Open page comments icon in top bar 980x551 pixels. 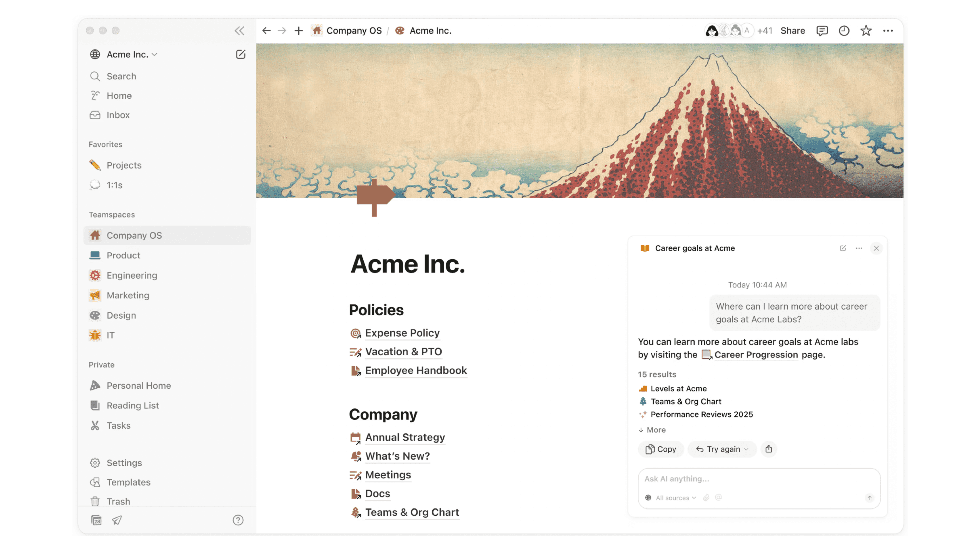point(822,31)
